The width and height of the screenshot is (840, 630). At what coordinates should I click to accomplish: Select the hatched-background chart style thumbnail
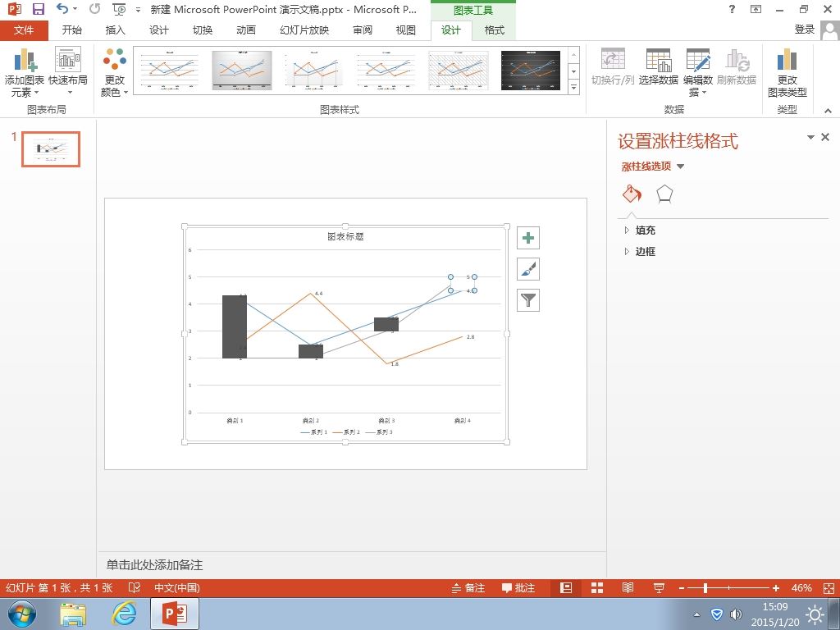coord(459,71)
